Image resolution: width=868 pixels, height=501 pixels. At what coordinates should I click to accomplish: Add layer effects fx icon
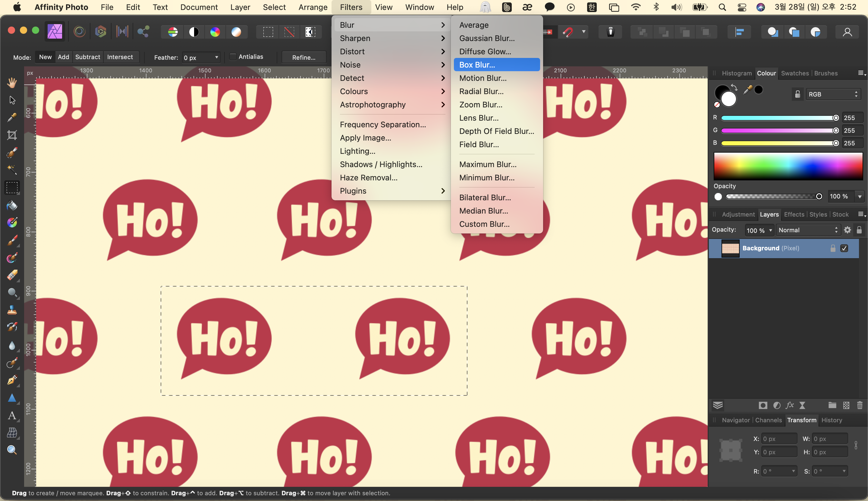(x=790, y=405)
